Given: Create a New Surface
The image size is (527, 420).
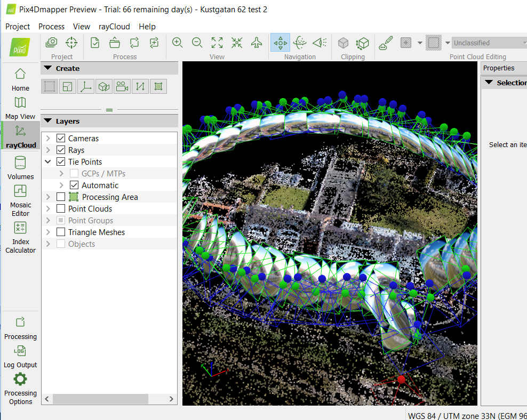Looking at the screenshot, I should [158, 87].
